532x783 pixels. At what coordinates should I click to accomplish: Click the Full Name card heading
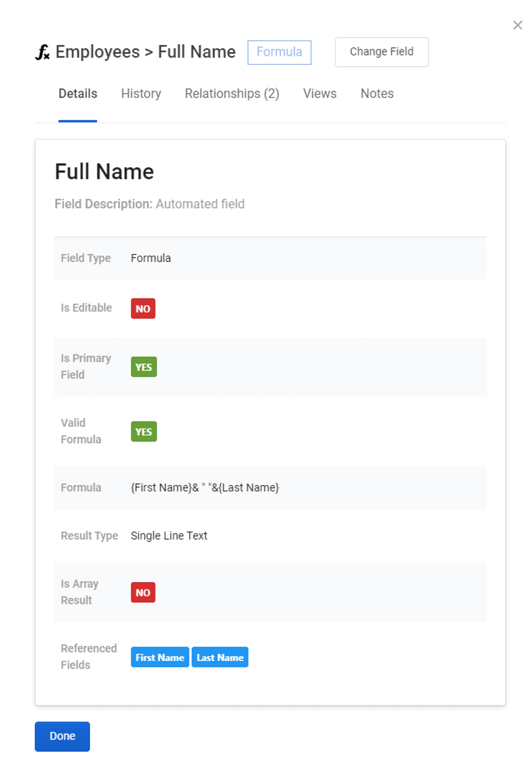104,172
